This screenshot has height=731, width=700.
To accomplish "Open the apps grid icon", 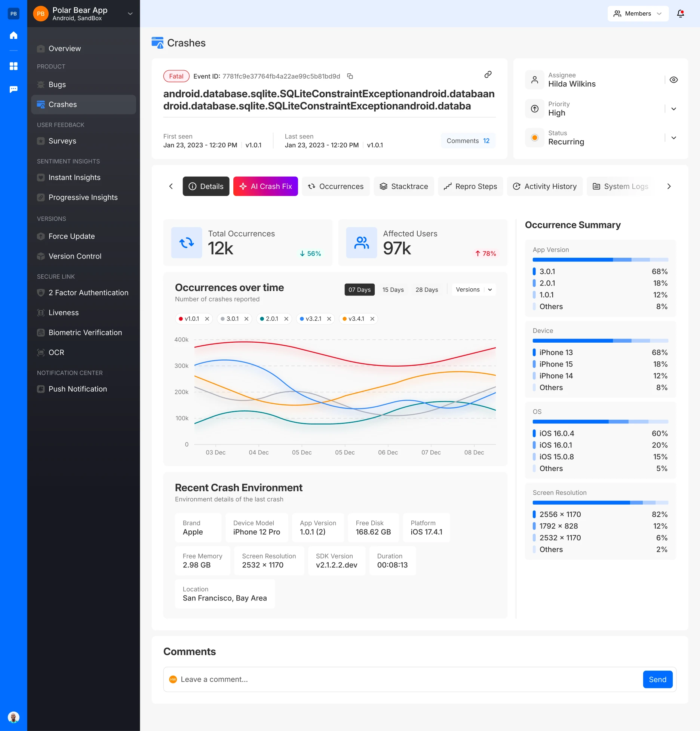I will click(x=13, y=66).
